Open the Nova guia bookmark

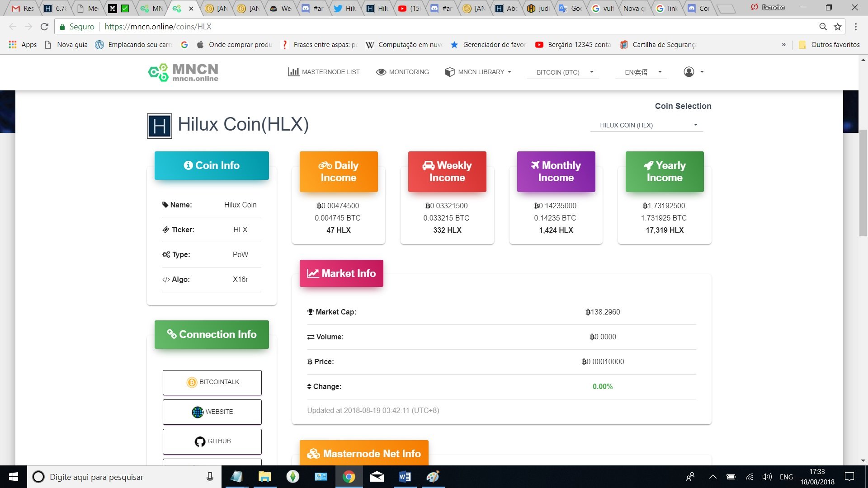point(66,44)
